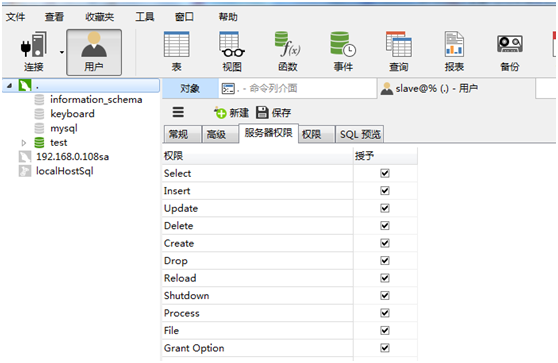Click the information_schema database cylinder icon
The image size is (558, 363).
click(39, 100)
